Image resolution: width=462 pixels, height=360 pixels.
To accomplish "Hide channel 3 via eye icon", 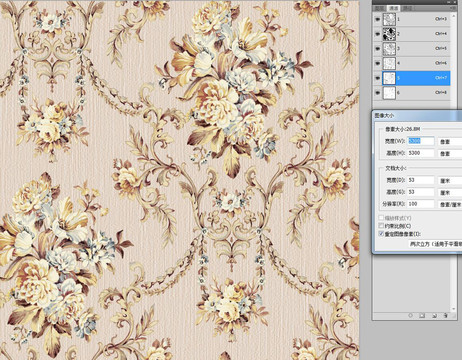I will (x=377, y=49).
